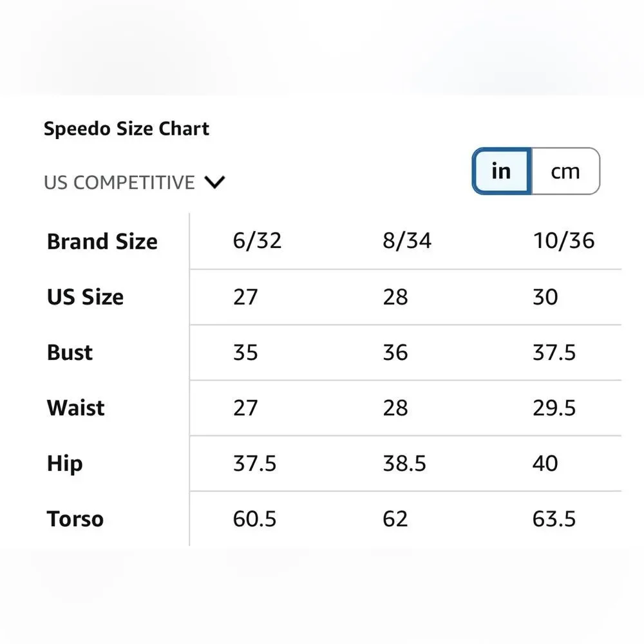Click the 37.5 bust value

554,352
